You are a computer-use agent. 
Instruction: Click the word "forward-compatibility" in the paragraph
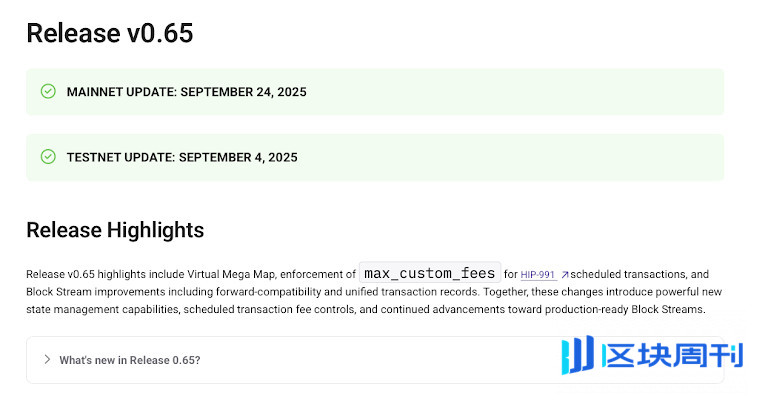(x=233, y=292)
